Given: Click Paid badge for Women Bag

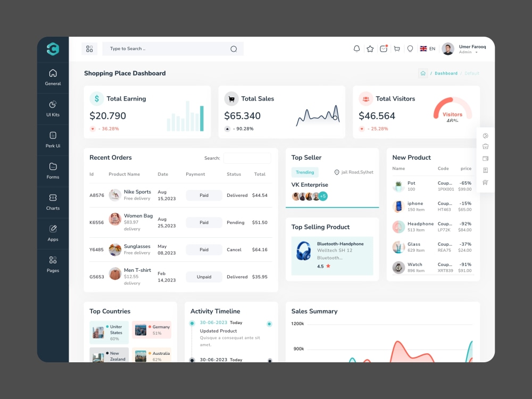Looking at the screenshot, I should tap(204, 222).
